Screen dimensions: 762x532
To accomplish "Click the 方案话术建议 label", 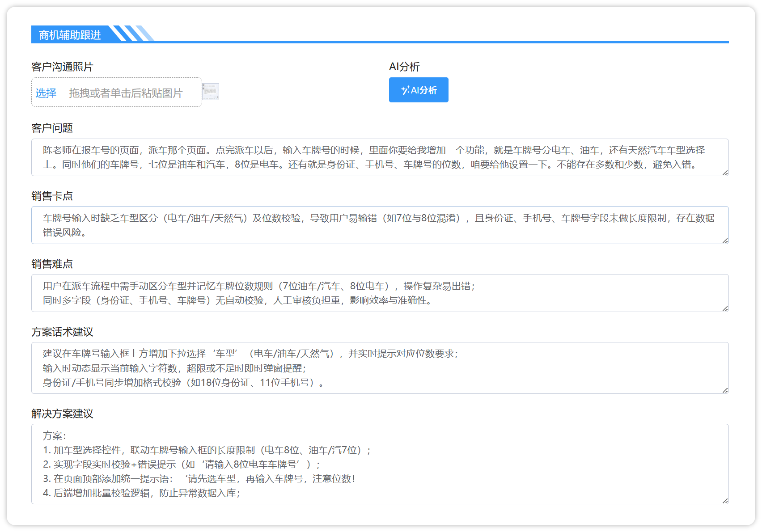I will pos(62,332).
